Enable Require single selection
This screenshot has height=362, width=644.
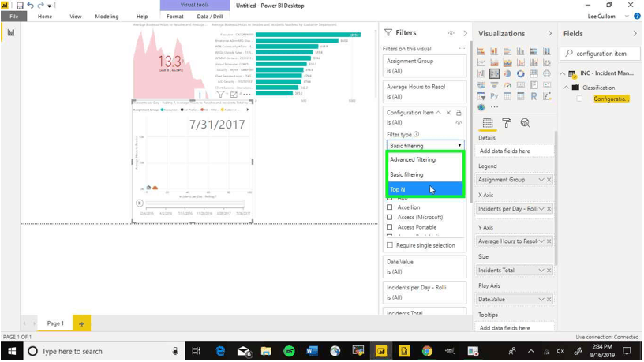tap(389, 245)
